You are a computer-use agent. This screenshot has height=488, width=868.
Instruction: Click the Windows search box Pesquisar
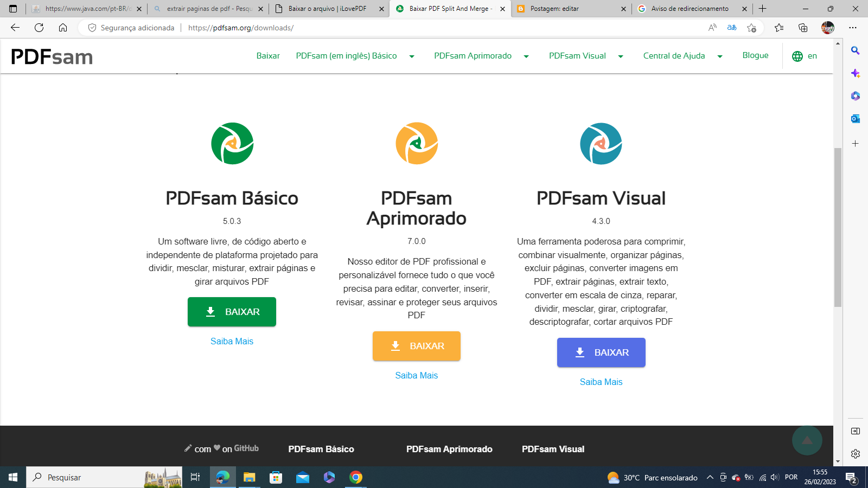104,477
